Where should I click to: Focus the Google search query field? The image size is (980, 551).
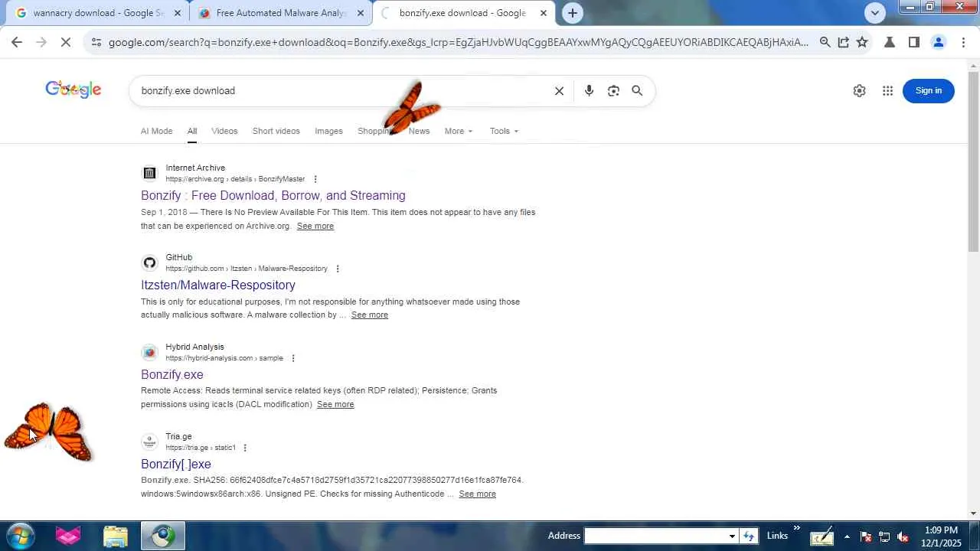341,91
